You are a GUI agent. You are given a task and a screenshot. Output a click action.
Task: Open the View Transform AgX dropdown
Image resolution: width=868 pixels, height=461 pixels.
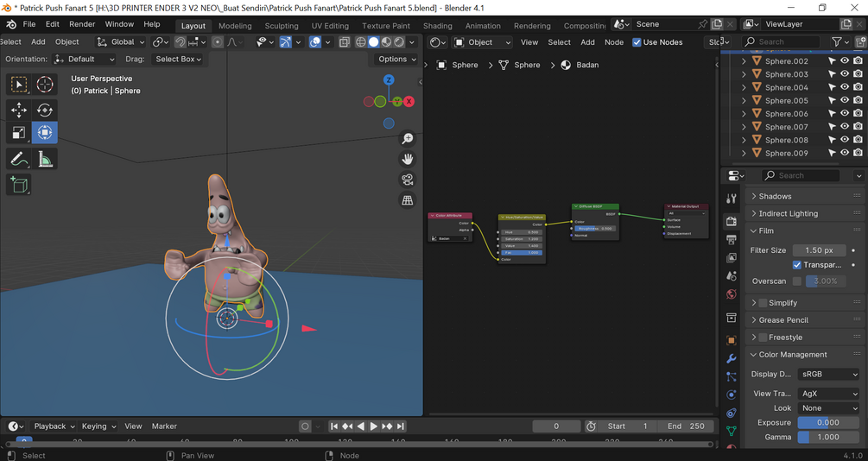[828, 394]
